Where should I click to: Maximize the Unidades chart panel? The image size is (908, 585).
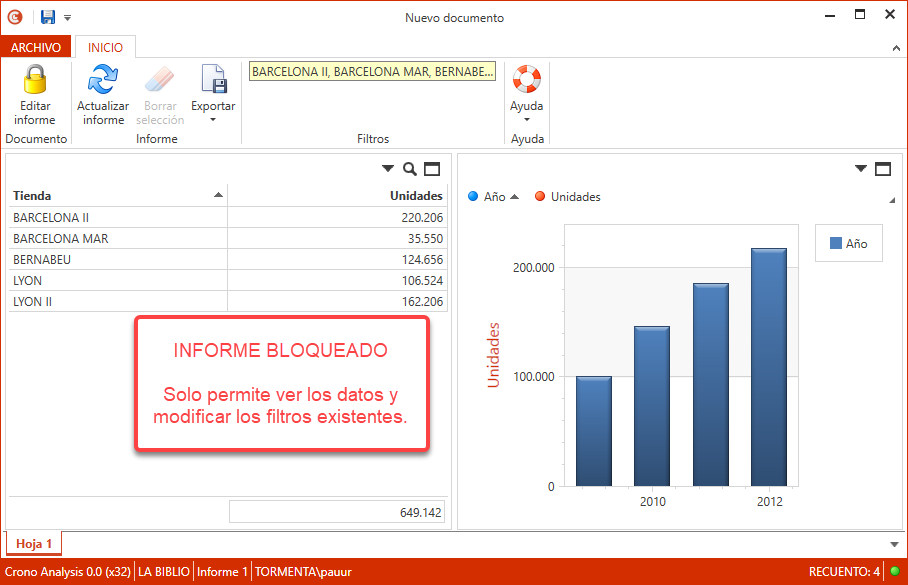pyautogui.click(x=883, y=169)
